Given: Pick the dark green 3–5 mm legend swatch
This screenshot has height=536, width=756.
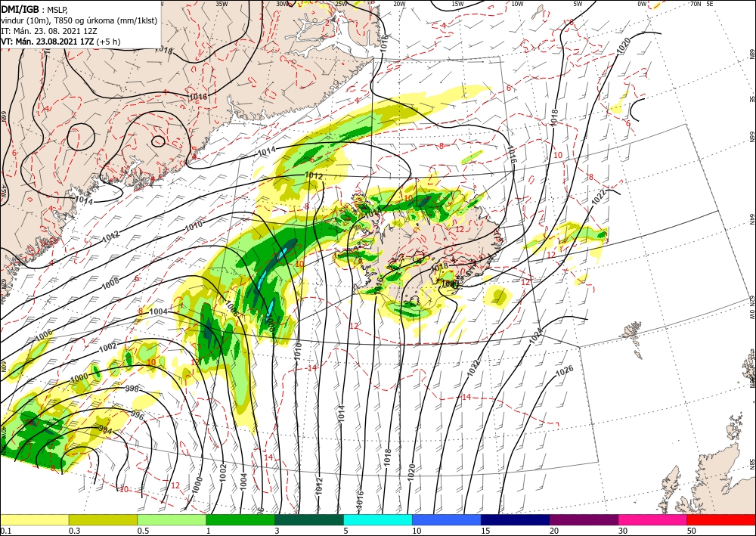Looking at the screenshot, I should 309,519.
